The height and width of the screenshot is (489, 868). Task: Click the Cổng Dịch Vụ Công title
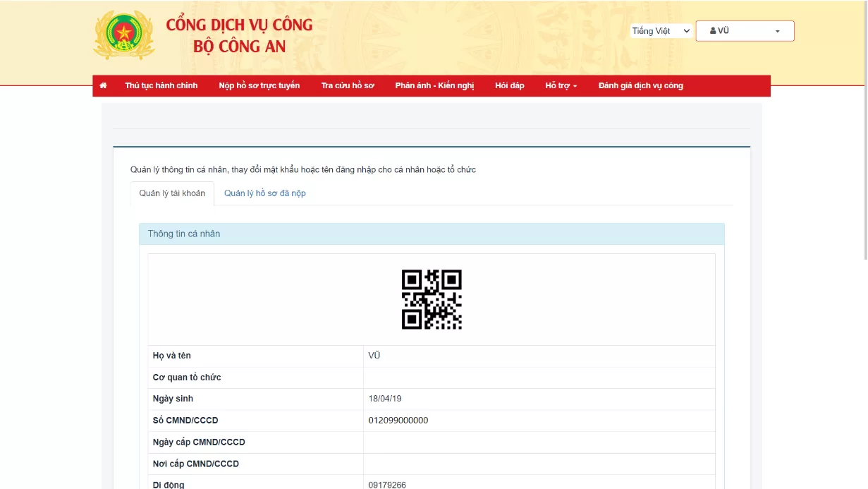[240, 25]
